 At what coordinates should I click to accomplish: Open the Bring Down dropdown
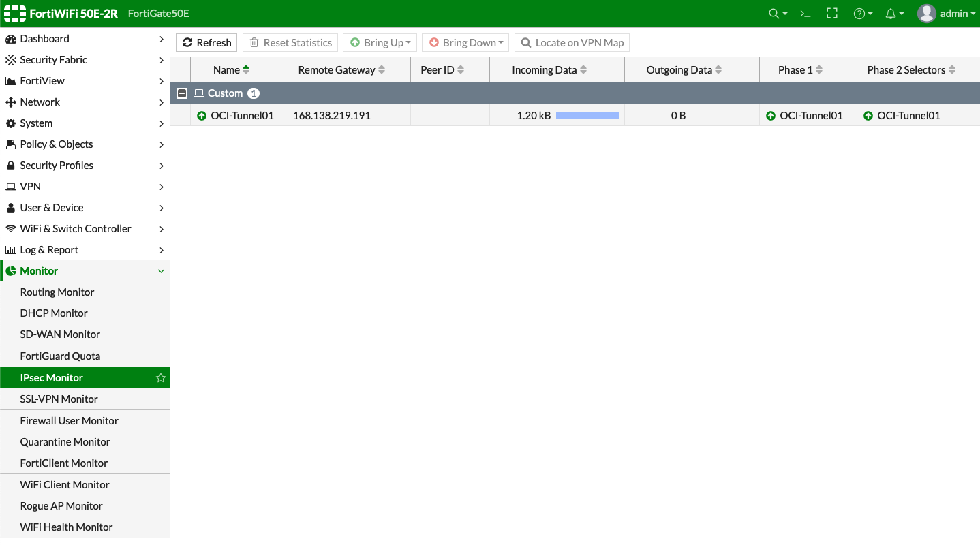point(465,42)
